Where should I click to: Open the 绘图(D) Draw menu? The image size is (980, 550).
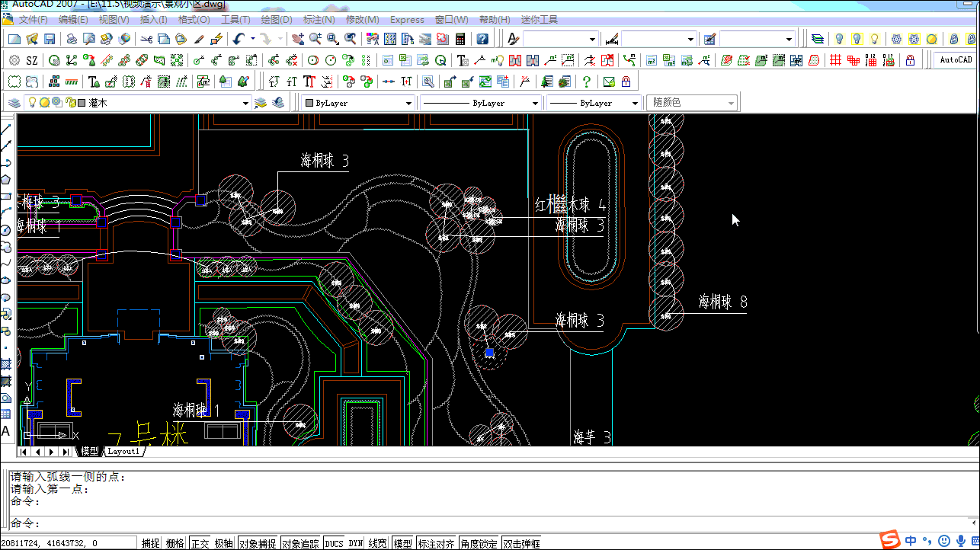point(276,20)
